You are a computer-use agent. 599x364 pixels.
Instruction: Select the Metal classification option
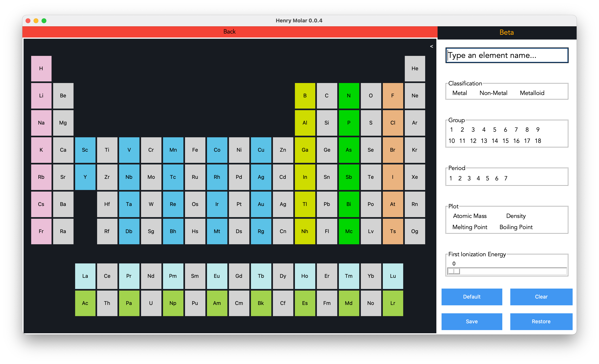pos(460,93)
